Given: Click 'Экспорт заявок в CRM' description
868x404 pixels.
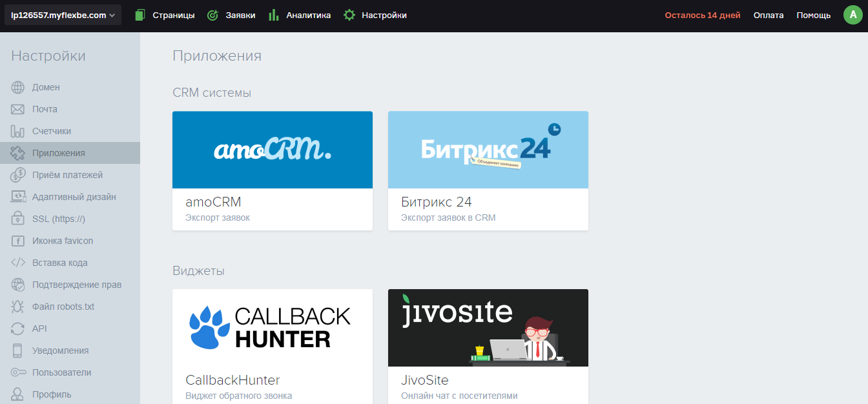Looking at the screenshot, I should pyautogui.click(x=448, y=217).
